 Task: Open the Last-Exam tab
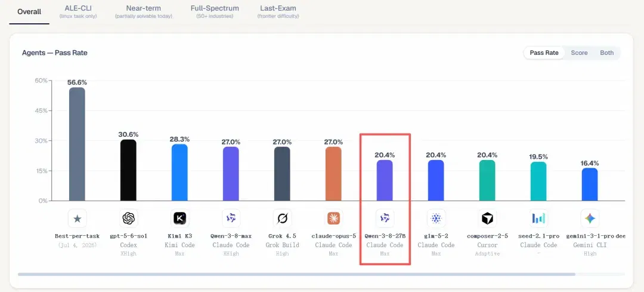tap(278, 11)
